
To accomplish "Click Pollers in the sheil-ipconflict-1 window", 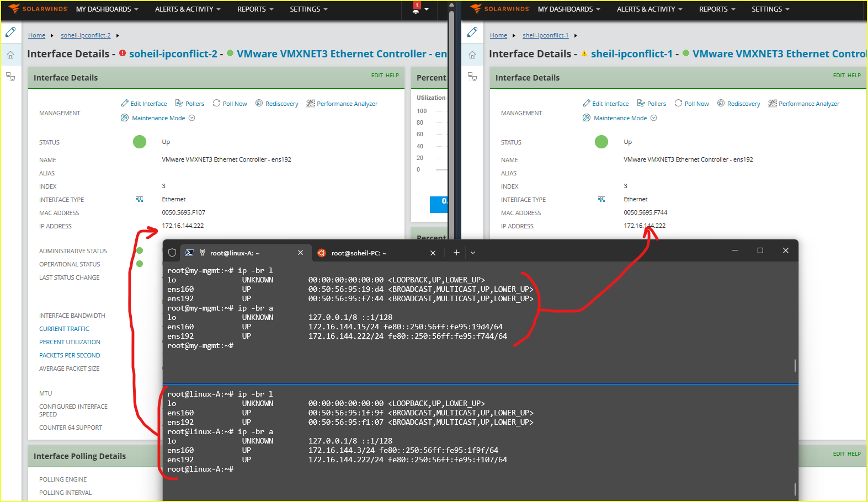I will click(652, 104).
